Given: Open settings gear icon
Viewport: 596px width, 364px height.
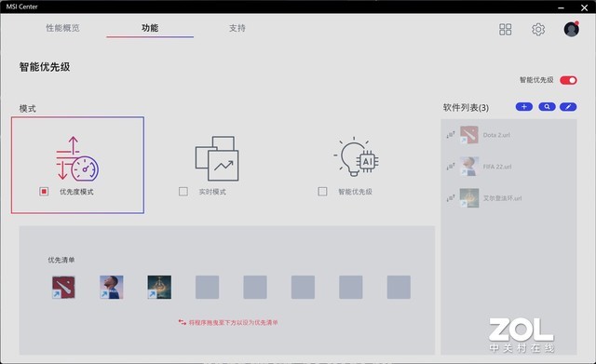Looking at the screenshot, I should click(x=538, y=29).
